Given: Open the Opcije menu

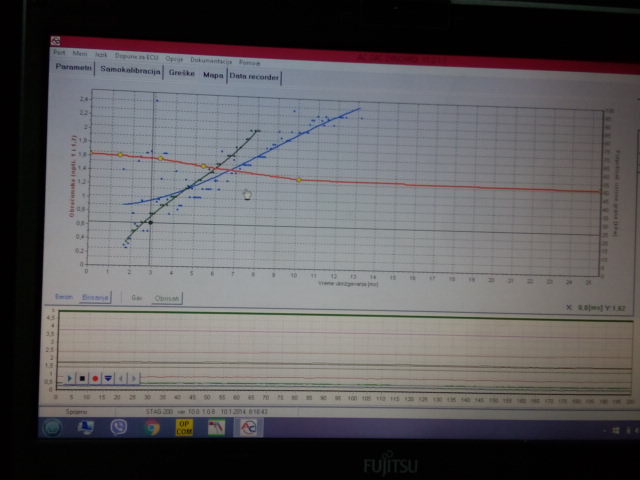Looking at the screenshot, I should click(174, 59).
